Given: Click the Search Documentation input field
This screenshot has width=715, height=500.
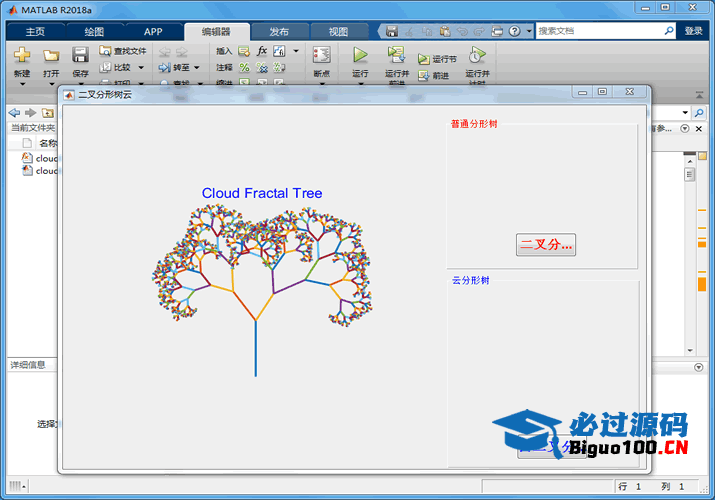Looking at the screenshot, I should point(600,31).
